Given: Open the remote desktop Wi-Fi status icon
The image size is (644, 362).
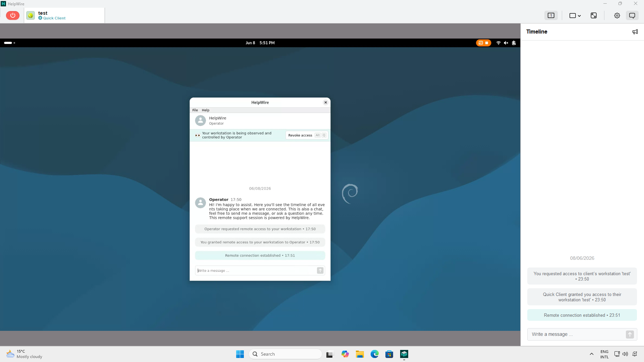Looking at the screenshot, I should [x=498, y=43].
